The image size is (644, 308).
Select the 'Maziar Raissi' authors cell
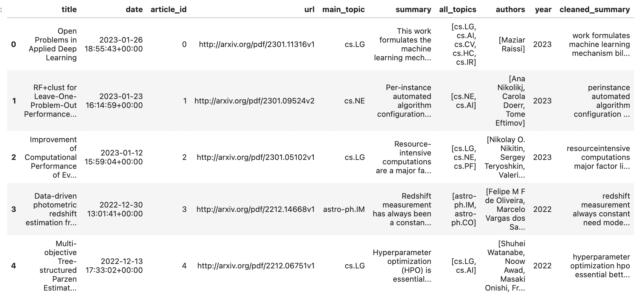pyautogui.click(x=512, y=44)
